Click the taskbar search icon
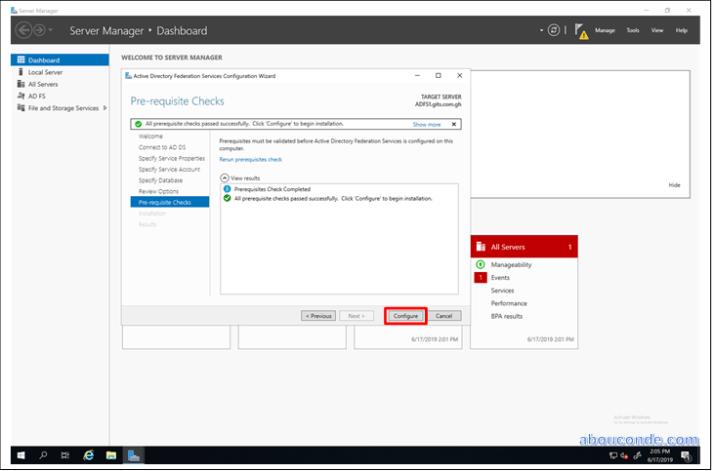Screen dimensions: 714x471 [43, 455]
